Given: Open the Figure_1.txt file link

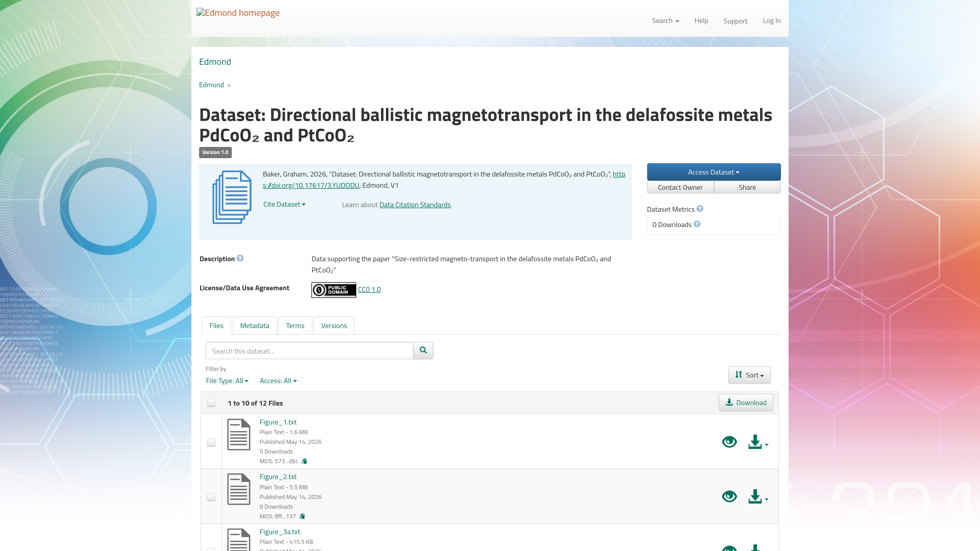Looking at the screenshot, I should click(x=278, y=422).
